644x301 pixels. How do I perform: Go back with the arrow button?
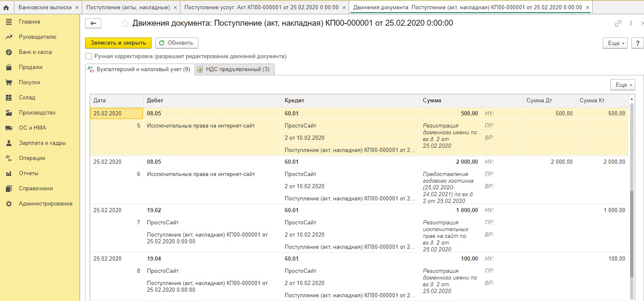(x=93, y=24)
